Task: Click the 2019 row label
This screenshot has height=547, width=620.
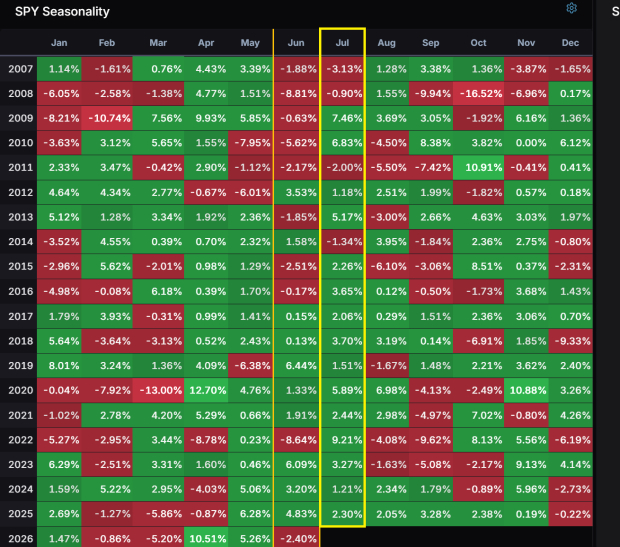Action: point(21,365)
